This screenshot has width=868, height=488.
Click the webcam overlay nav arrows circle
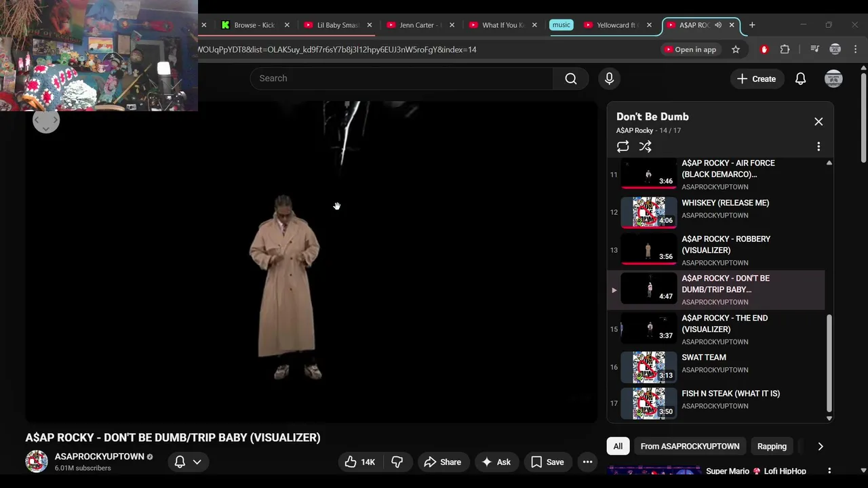click(46, 120)
